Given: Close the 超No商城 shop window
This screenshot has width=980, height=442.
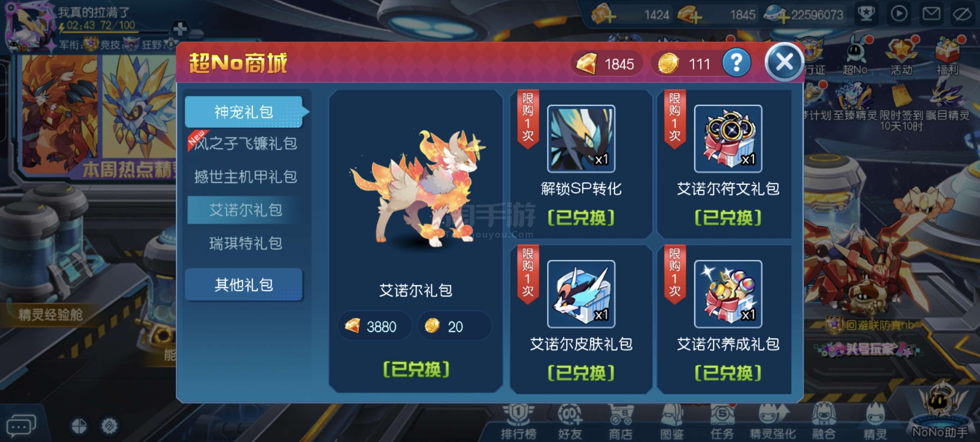Looking at the screenshot, I should [x=784, y=62].
